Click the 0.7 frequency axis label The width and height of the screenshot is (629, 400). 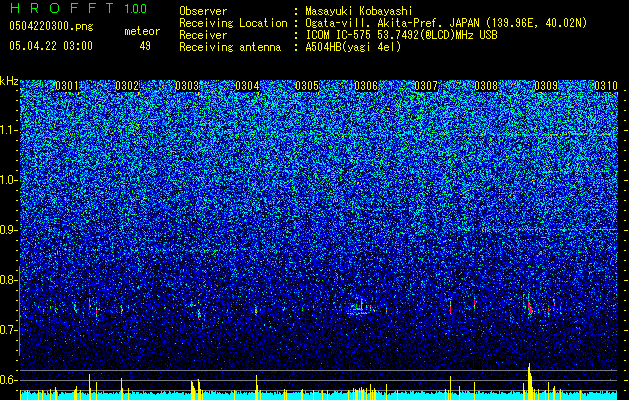(8, 330)
